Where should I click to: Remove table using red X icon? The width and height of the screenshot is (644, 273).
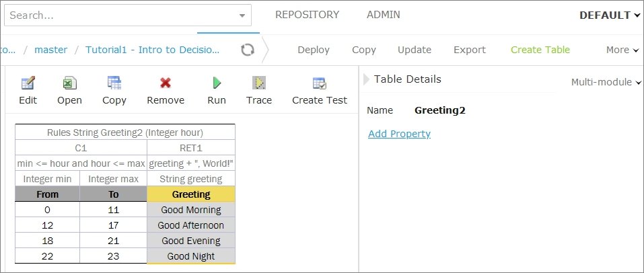point(165,83)
